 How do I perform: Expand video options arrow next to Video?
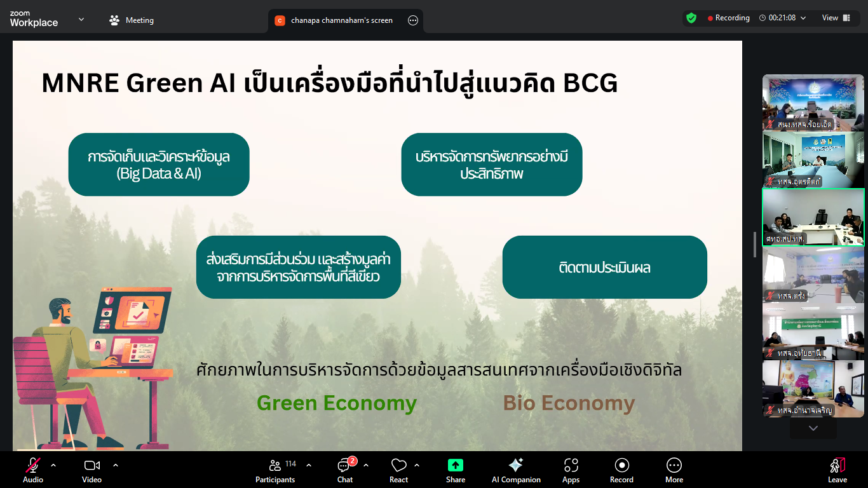[x=116, y=465]
